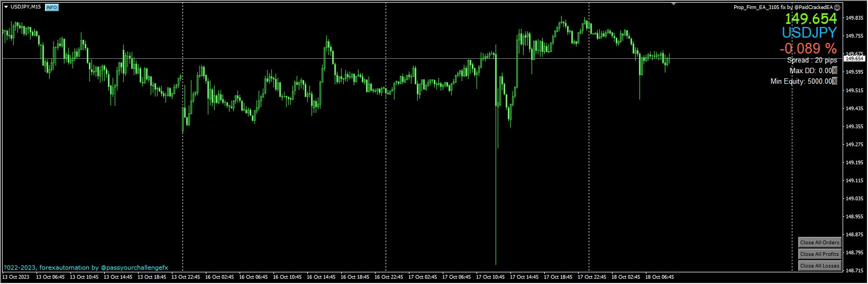This screenshot has width=868, height=284.
Task: Select the large green 149.654 price label
Action: (810, 19)
